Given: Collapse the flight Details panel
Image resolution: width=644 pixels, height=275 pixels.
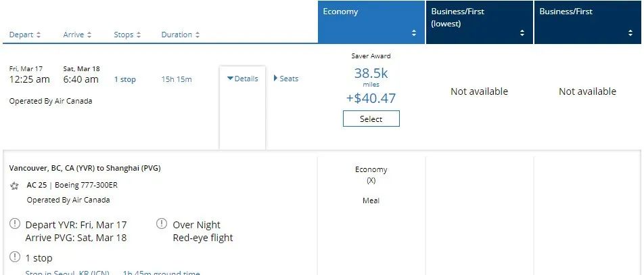Looking at the screenshot, I should coord(243,79).
